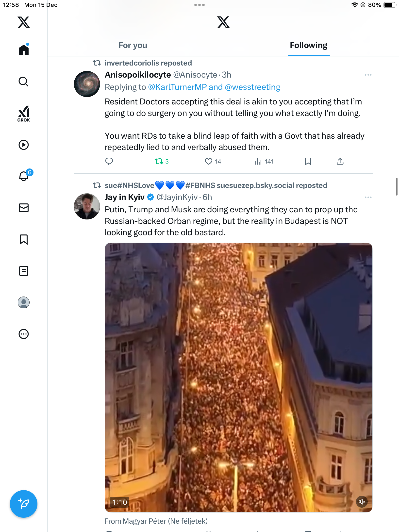Screen dimensions: 399x532
Task: Open notifications bell with 6 badge
Action: pos(24,176)
